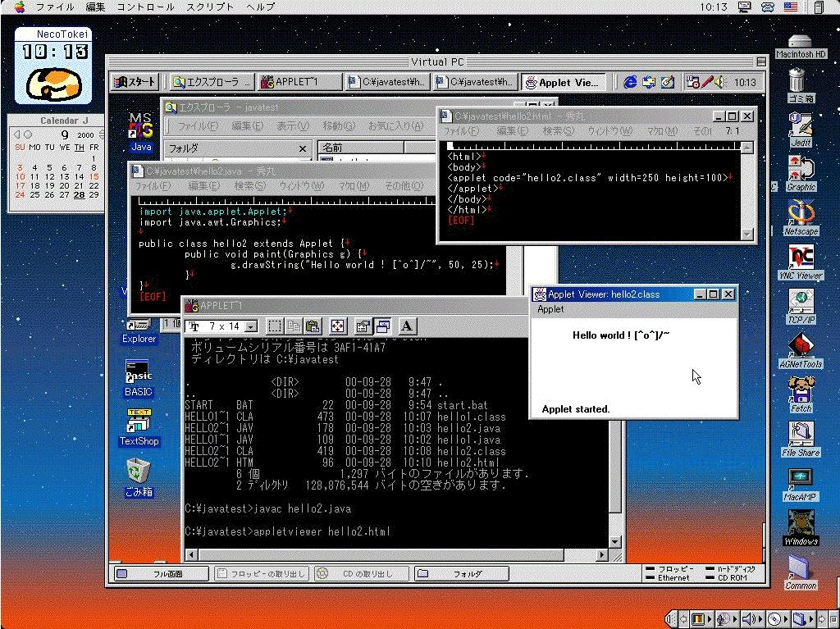
Task: Click the 名前 column header in Explorer
Action: coord(361,148)
